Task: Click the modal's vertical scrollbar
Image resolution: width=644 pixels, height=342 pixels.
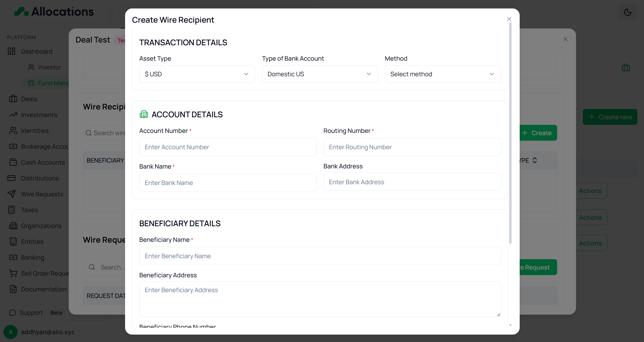Action: (510, 133)
